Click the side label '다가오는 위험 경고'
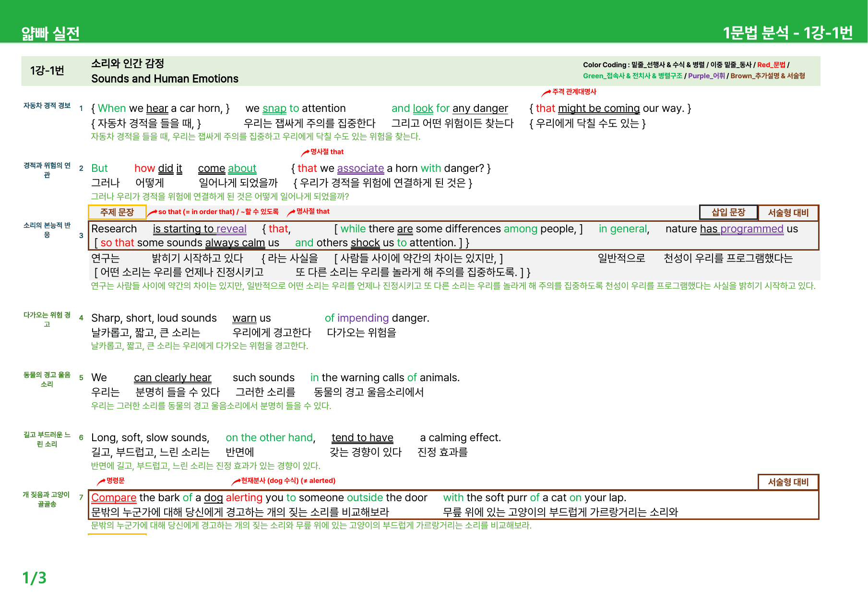 pos(47,320)
